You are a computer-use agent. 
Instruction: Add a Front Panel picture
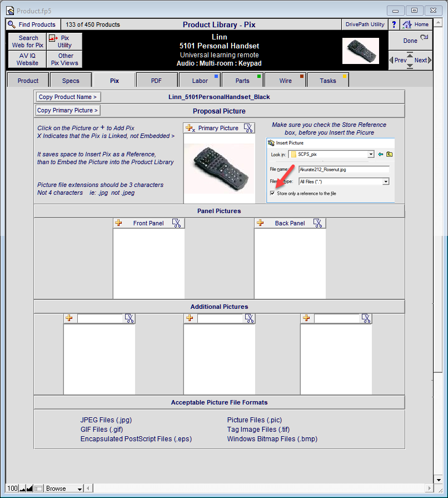[118, 223]
